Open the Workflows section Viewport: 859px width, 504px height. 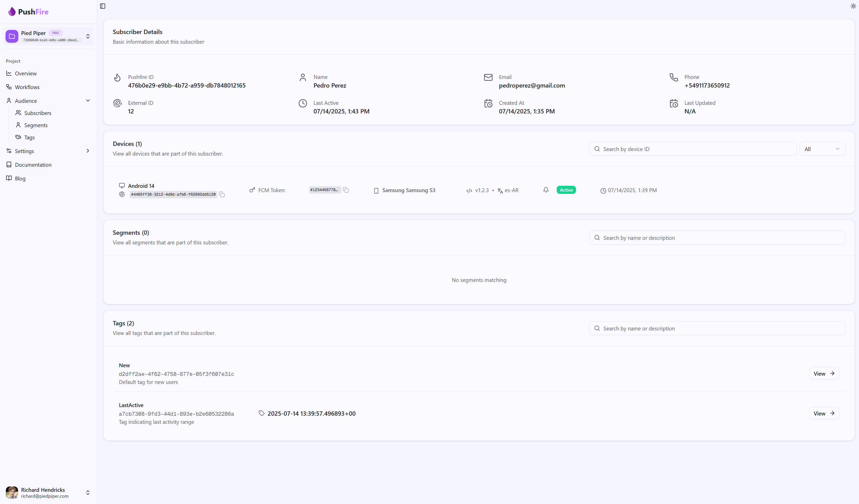point(27,87)
